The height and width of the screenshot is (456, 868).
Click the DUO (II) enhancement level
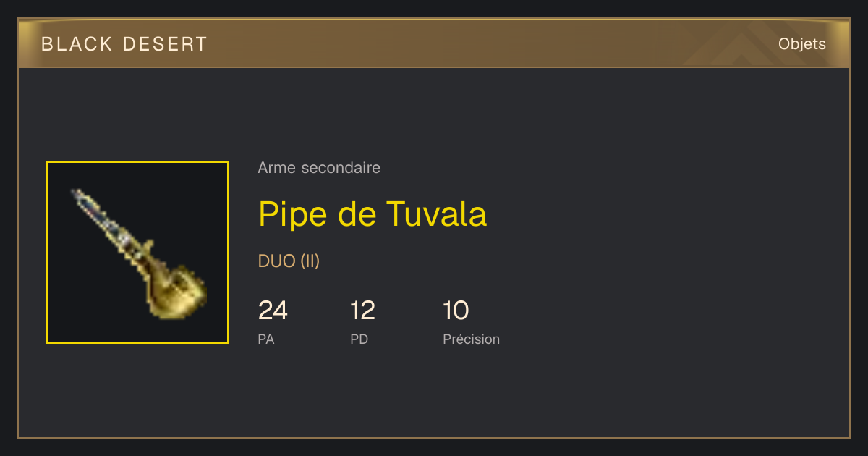coord(289,261)
